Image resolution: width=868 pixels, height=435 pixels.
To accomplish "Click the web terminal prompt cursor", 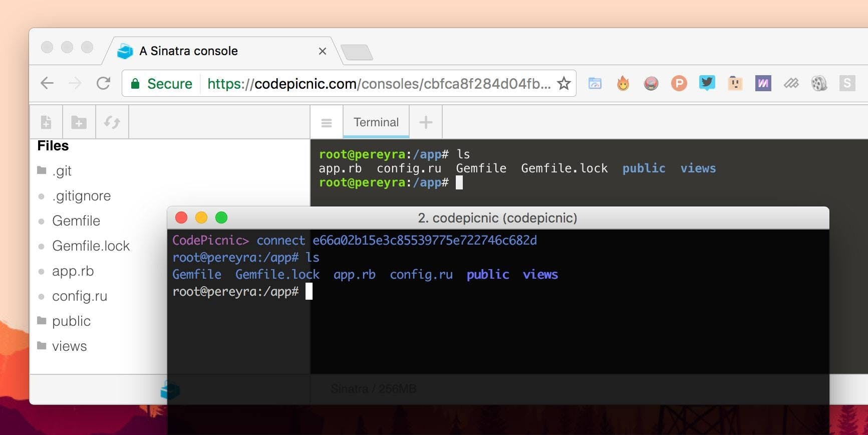I will point(459,182).
